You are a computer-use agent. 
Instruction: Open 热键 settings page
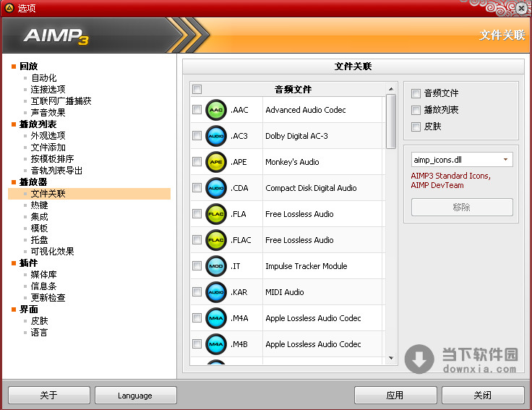coord(39,205)
